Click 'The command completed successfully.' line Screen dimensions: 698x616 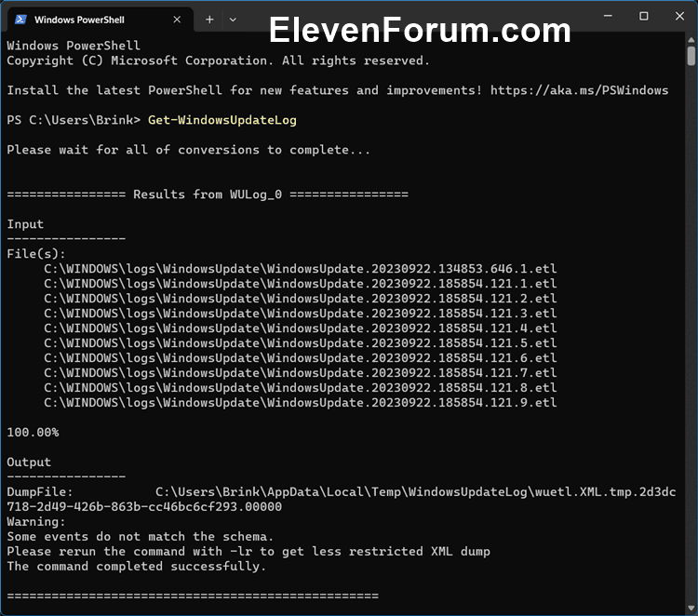[136, 567]
